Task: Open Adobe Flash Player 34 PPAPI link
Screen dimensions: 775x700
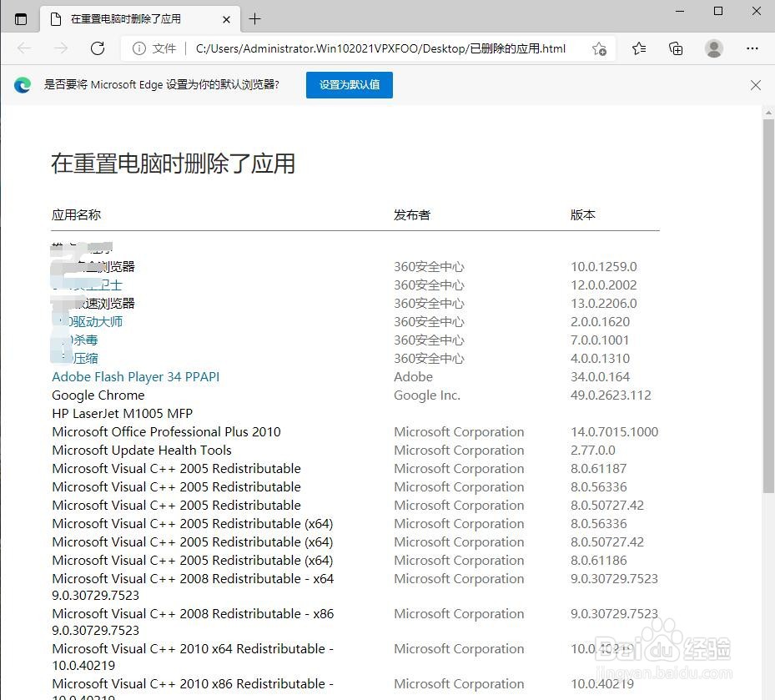Action: (x=135, y=376)
